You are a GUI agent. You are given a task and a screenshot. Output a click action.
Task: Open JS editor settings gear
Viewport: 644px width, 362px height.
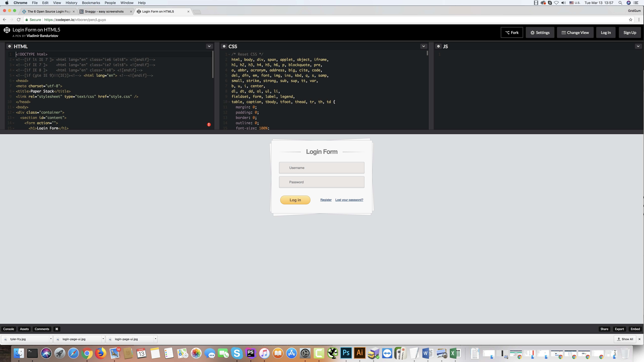[x=438, y=47]
